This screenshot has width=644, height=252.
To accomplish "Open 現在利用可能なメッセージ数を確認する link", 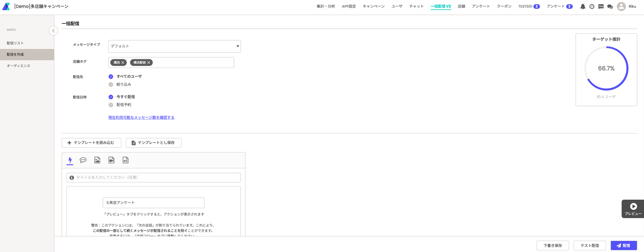I will click(141, 117).
